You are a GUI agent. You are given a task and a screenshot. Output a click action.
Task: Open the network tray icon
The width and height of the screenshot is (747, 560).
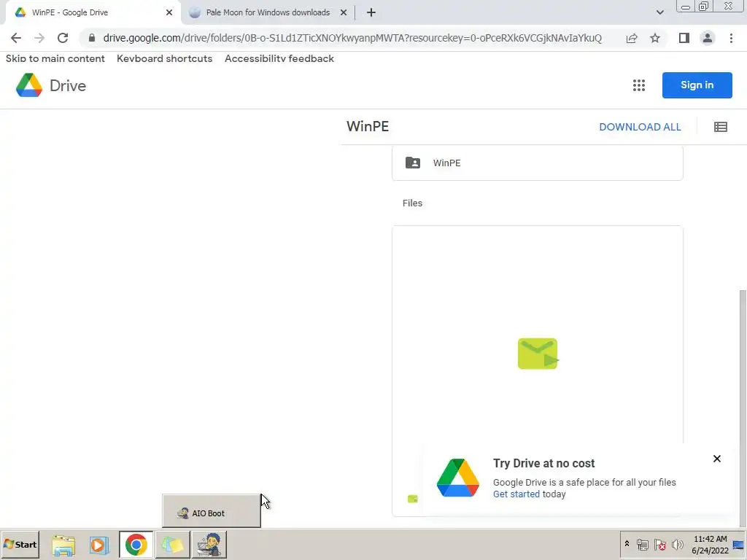coord(642,544)
